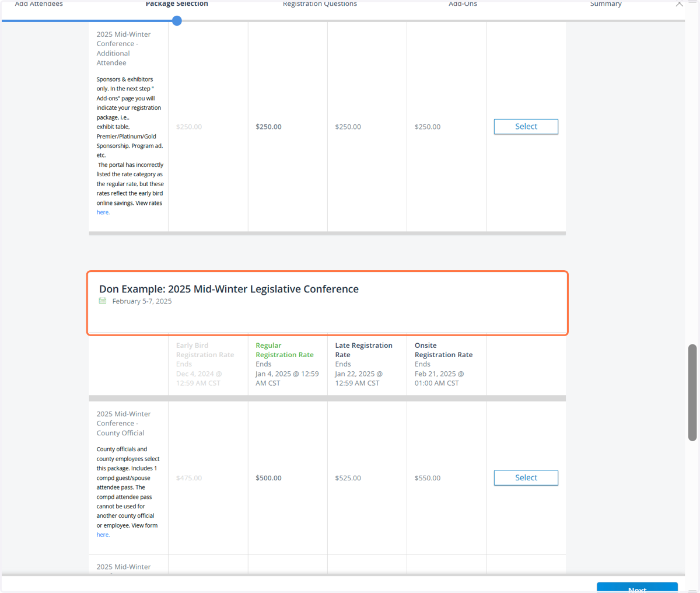The height and width of the screenshot is (593, 700).
Task: Jump to the Add-Ons step
Action: [463, 4]
